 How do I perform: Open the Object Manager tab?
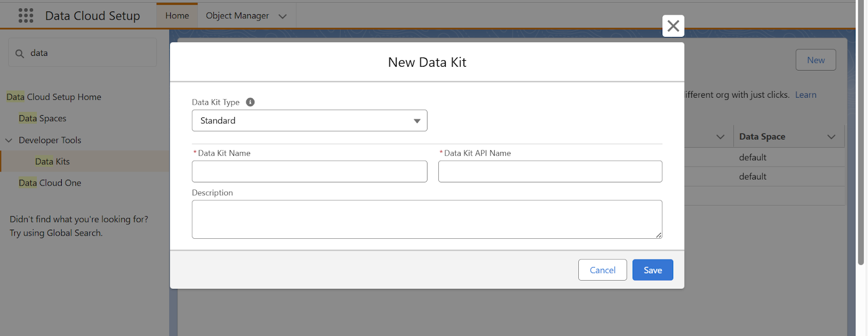237,16
